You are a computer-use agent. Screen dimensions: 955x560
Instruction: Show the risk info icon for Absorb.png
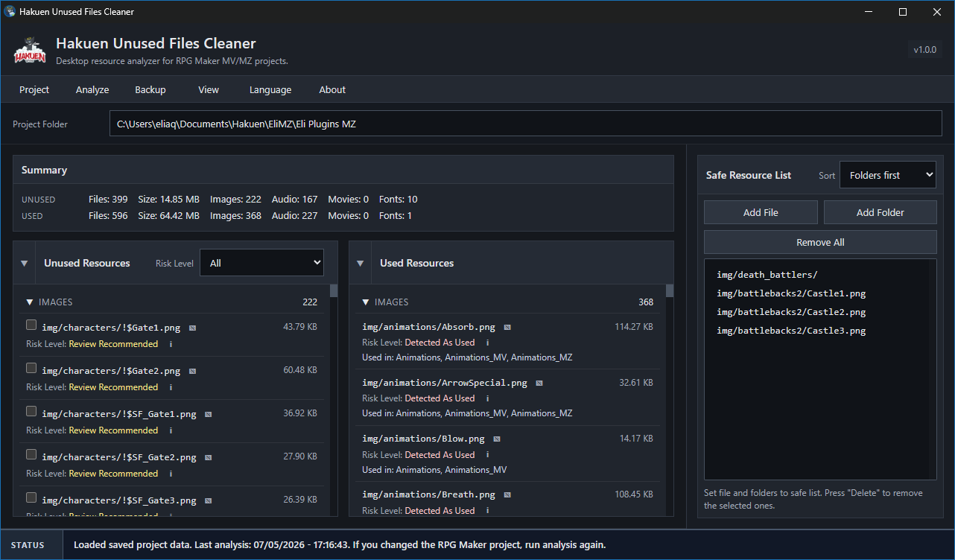click(x=487, y=343)
